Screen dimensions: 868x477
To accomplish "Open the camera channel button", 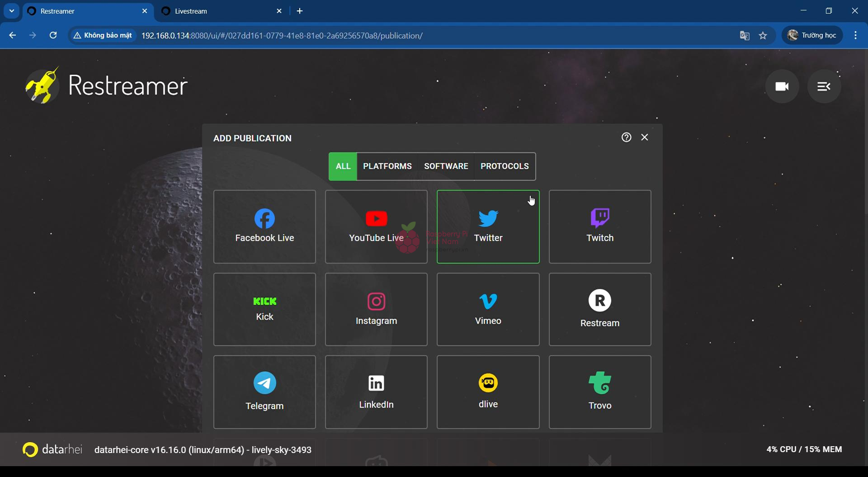I will click(782, 86).
